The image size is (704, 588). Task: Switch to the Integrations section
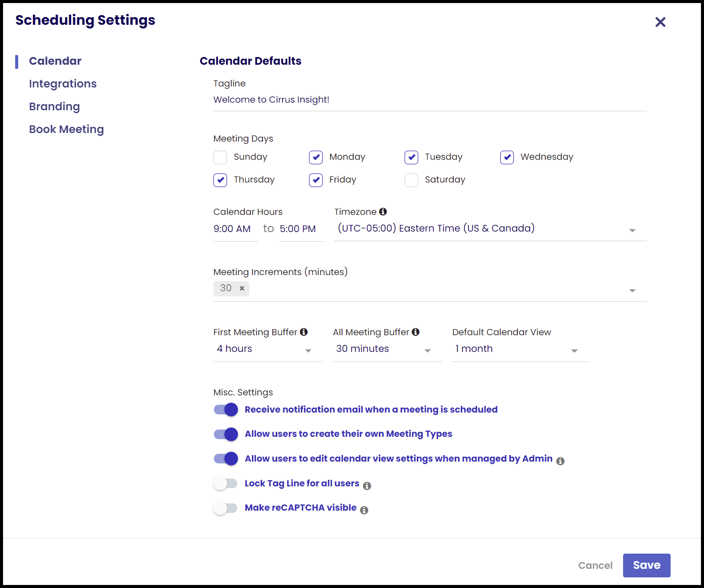click(63, 84)
